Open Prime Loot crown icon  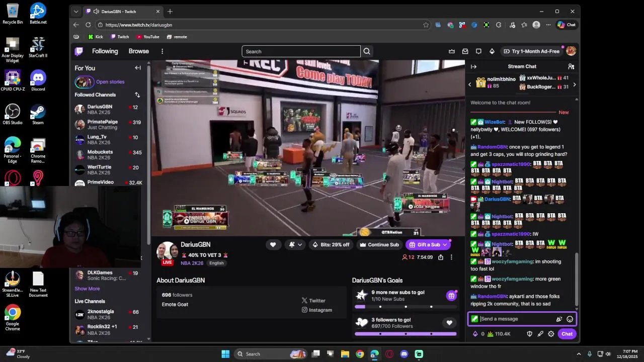(452, 51)
